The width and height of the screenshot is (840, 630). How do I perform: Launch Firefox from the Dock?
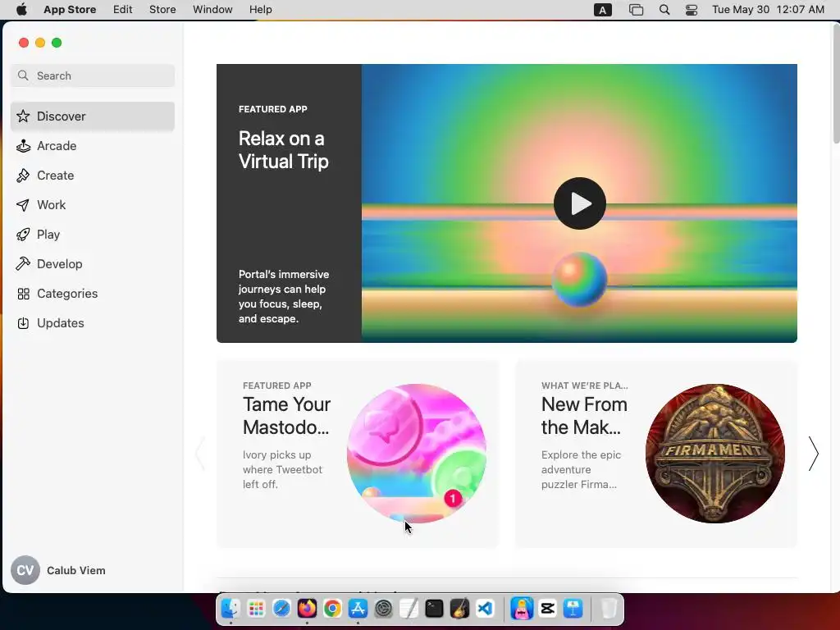coord(307,609)
